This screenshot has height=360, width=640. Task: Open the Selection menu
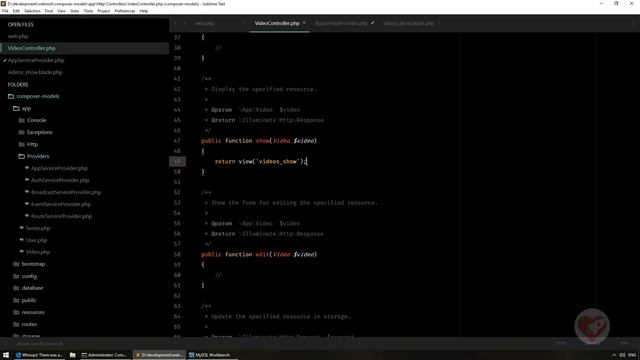32,11
